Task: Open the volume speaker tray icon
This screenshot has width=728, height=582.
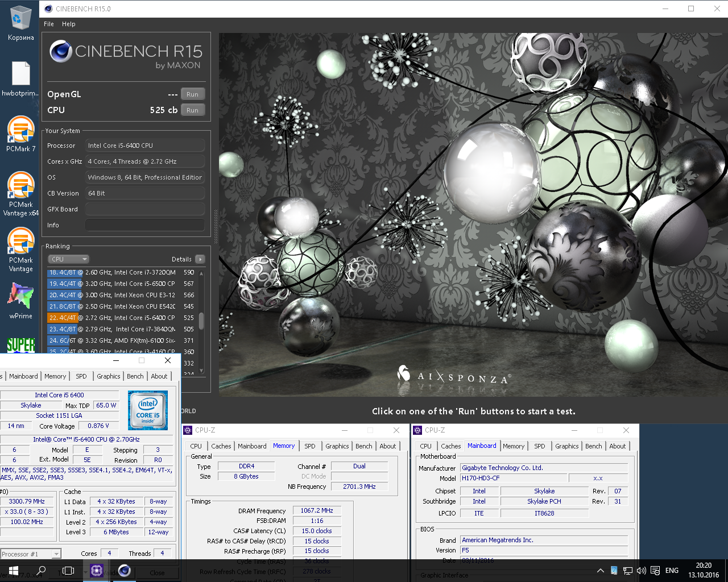Action: tap(641, 571)
